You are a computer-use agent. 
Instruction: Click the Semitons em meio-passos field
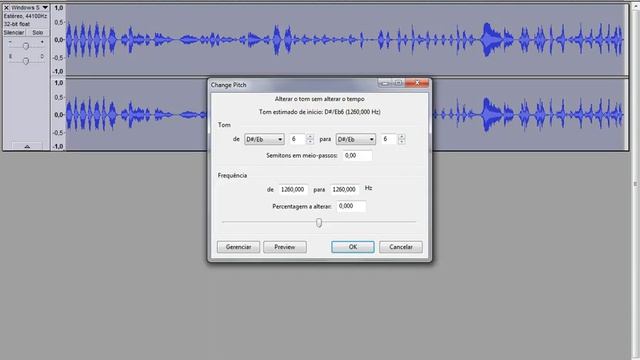point(357,156)
